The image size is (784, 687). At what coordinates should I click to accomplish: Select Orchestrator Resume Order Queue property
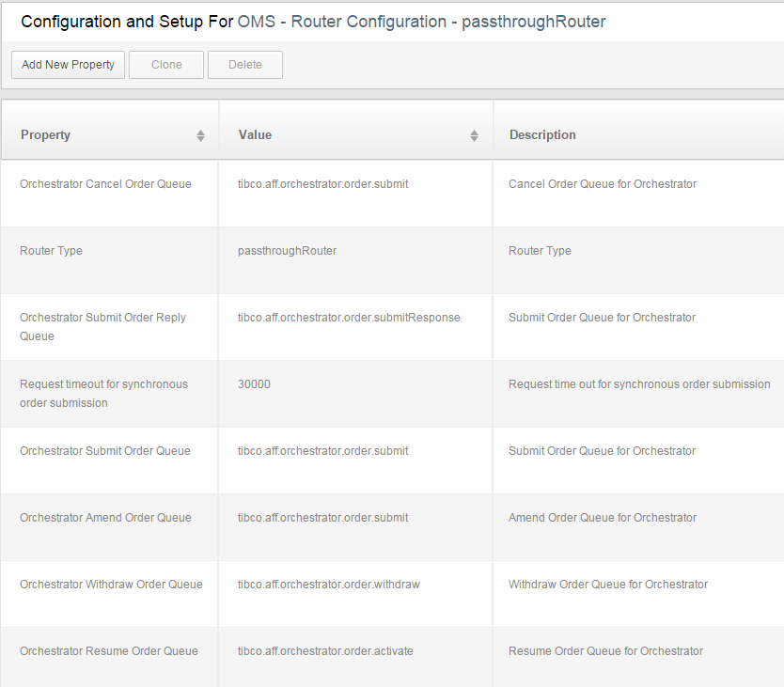(109, 651)
